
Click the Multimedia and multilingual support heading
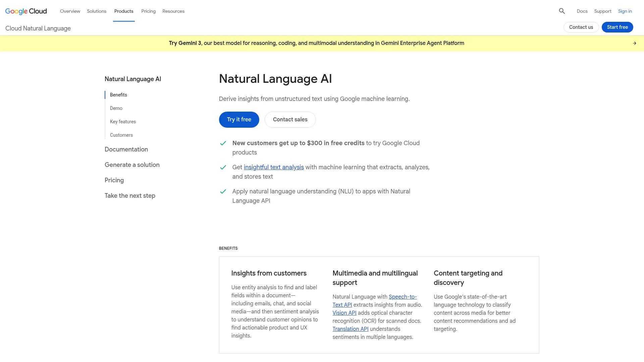(375, 278)
